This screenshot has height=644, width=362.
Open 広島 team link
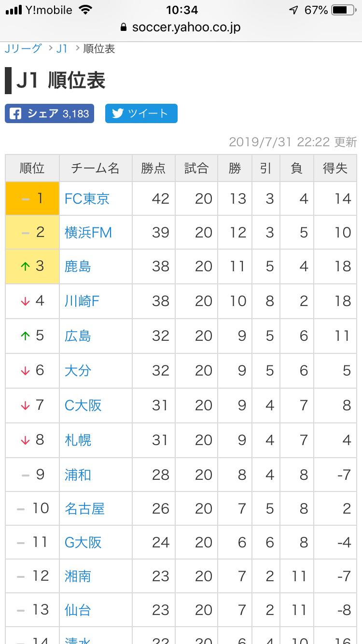(x=78, y=336)
